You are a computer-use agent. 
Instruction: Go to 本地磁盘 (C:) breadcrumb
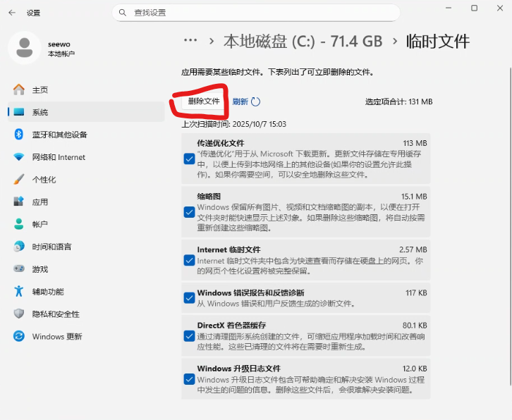(x=303, y=42)
